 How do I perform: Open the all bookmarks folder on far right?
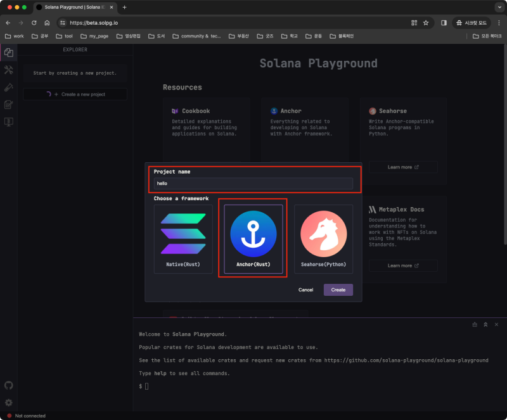(487, 36)
